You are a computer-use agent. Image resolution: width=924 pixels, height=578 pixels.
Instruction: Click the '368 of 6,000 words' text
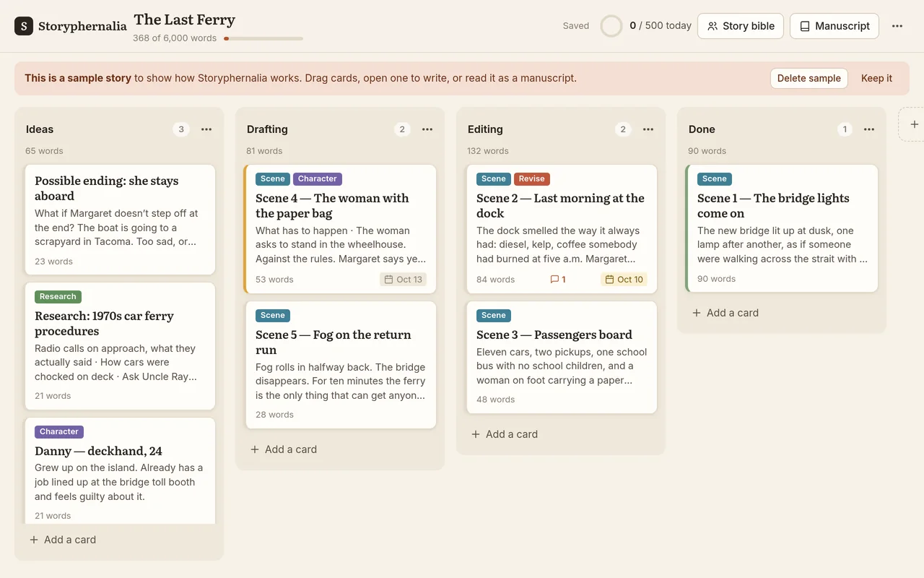pyautogui.click(x=175, y=38)
